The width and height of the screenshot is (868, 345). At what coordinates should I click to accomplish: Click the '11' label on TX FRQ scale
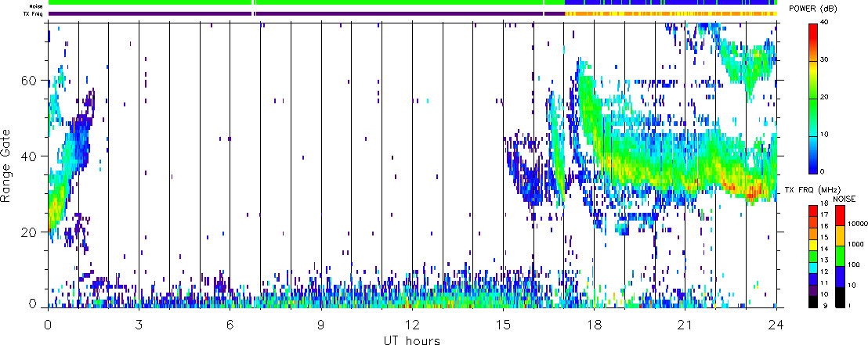coord(825,283)
